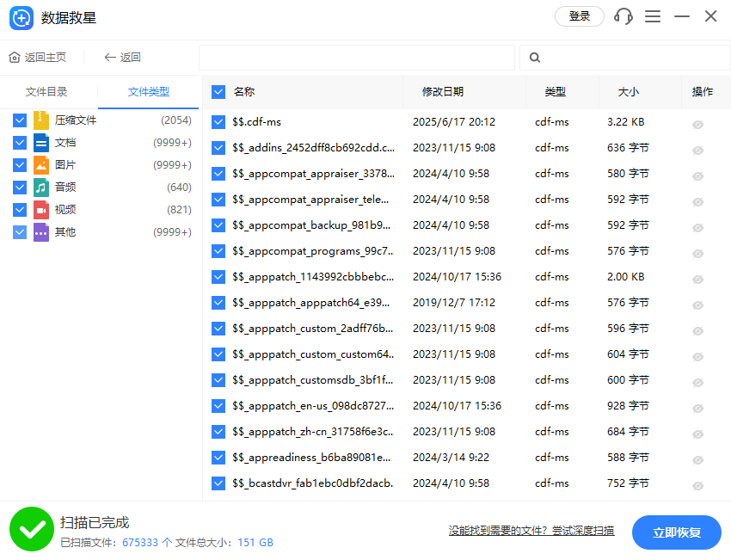Viewport: 731px width, 560px height.
Task: Click the 其他 purple file icon
Action: pyautogui.click(x=41, y=232)
